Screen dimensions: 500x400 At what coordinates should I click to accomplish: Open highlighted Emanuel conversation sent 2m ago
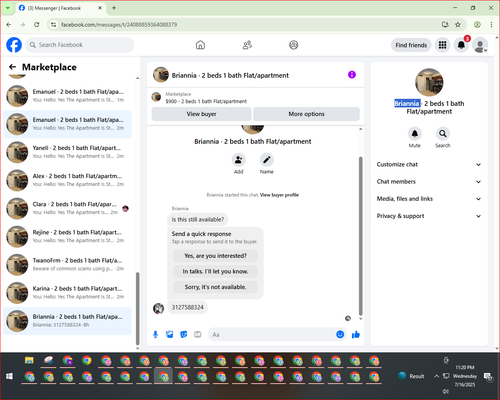point(68,124)
